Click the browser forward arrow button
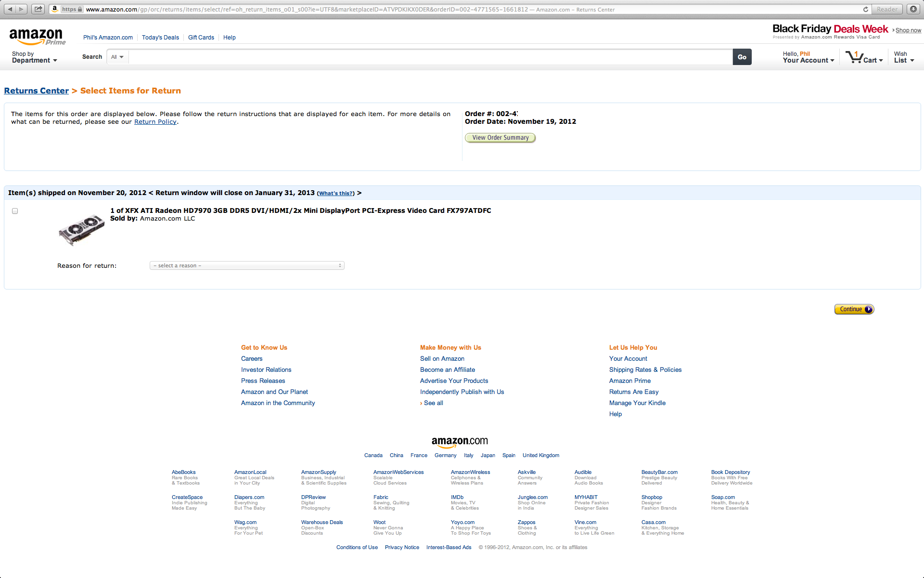Image resolution: width=924 pixels, height=578 pixels. coord(21,9)
